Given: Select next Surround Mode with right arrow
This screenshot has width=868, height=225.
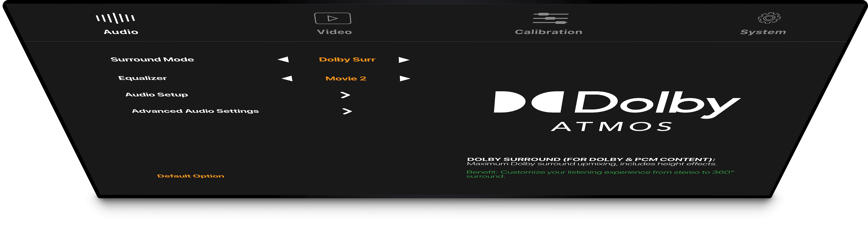Looking at the screenshot, I should (x=404, y=60).
